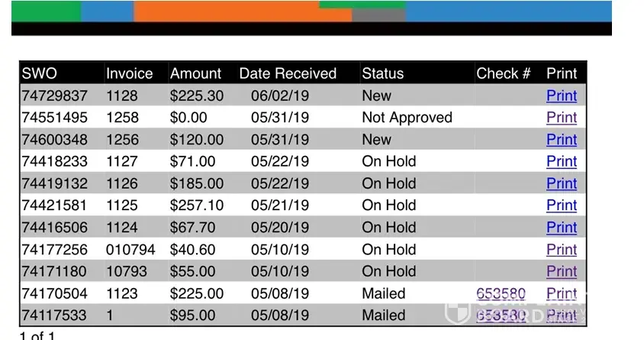This screenshot has height=340, width=644.
Task: Click the Print column header
Action: (562, 74)
